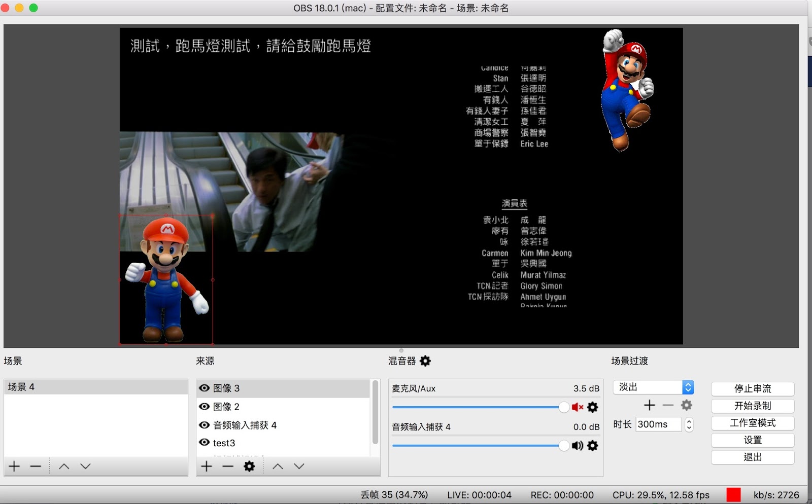Hide the 图像 2 source
This screenshot has height=504, width=812.
[x=205, y=406]
